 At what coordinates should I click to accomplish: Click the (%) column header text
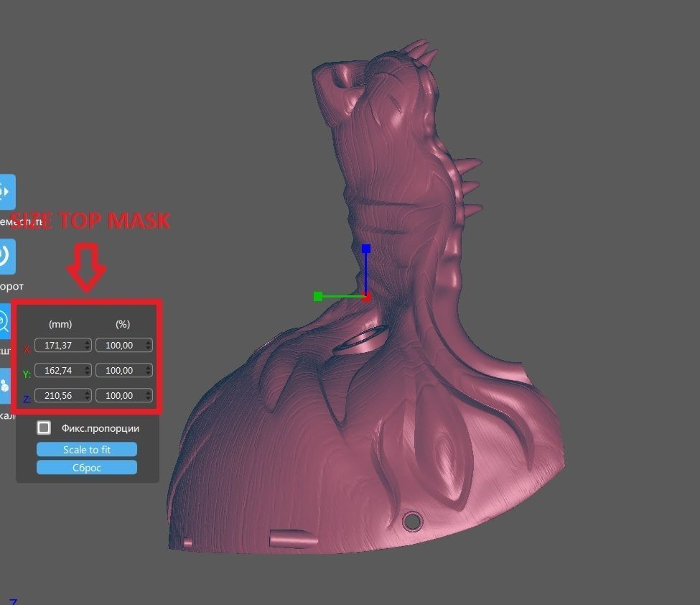[x=123, y=324]
